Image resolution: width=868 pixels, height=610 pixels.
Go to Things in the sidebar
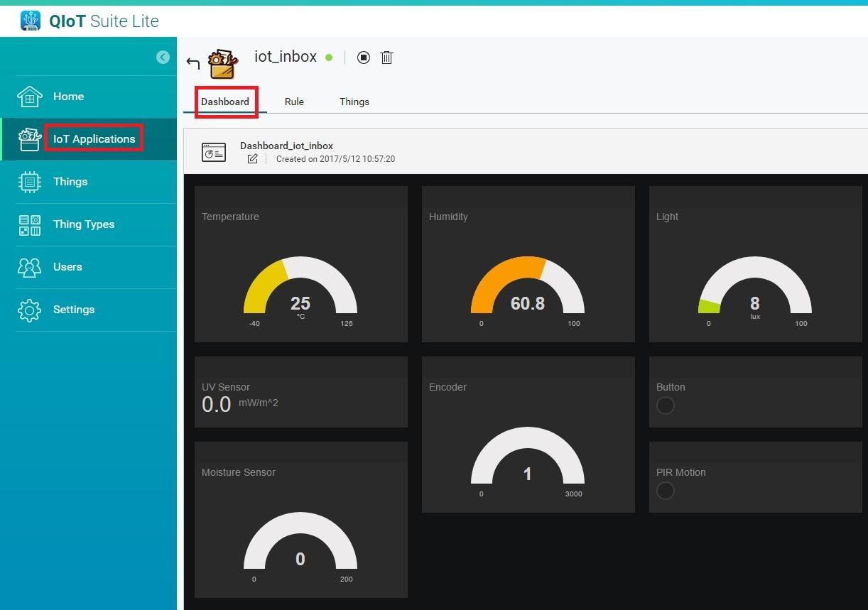[x=70, y=182]
